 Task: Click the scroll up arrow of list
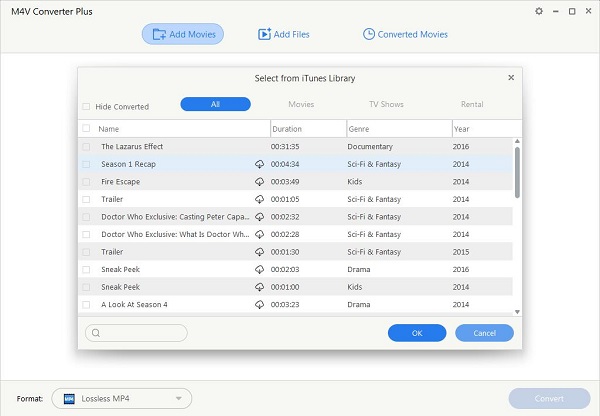coord(517,142)
